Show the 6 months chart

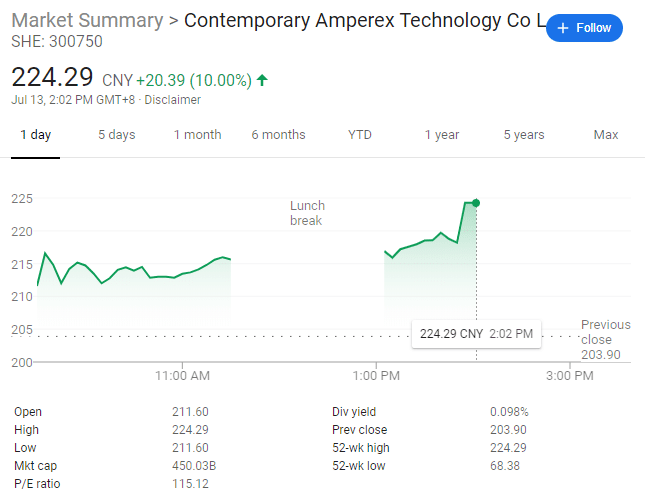pos(278,135)
